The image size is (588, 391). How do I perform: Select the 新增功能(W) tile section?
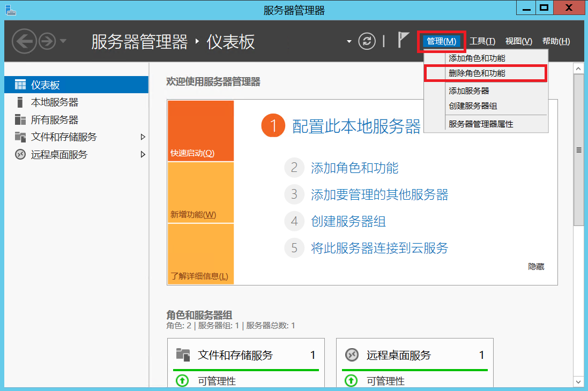pyautogui.click(x=200, y=193)
